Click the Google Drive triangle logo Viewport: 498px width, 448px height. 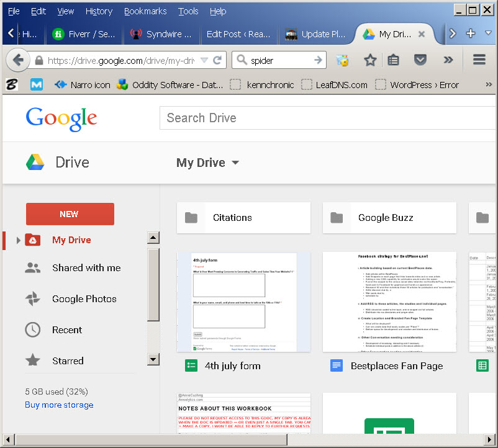tap(35, 162)
